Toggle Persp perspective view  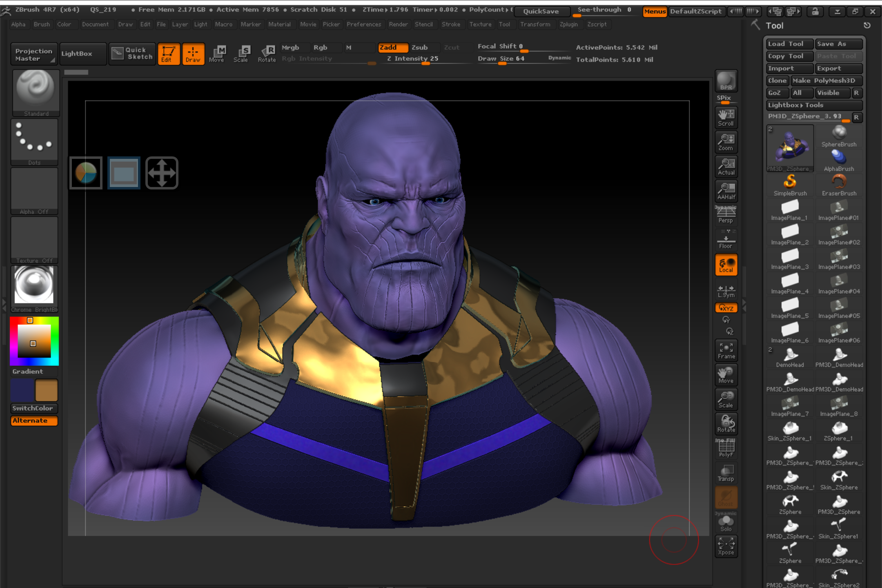[x=726, y=215]
